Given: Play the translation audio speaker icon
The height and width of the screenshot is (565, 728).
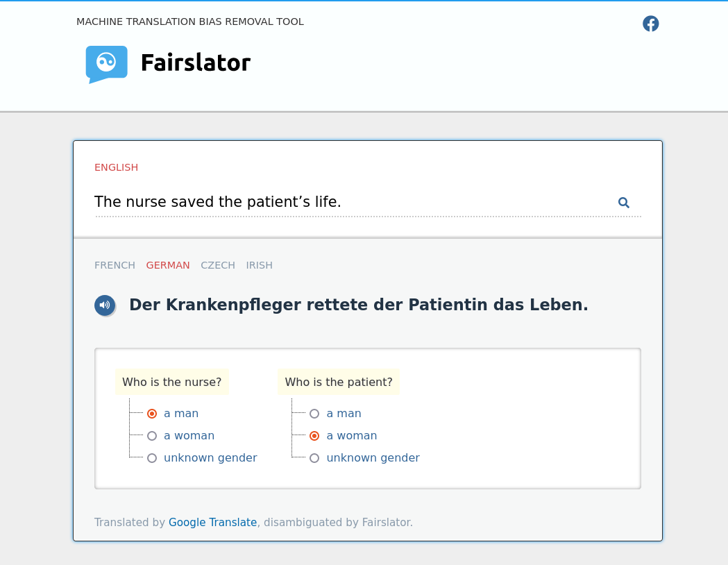Looking at the screenshot, I should coord(105,305).
